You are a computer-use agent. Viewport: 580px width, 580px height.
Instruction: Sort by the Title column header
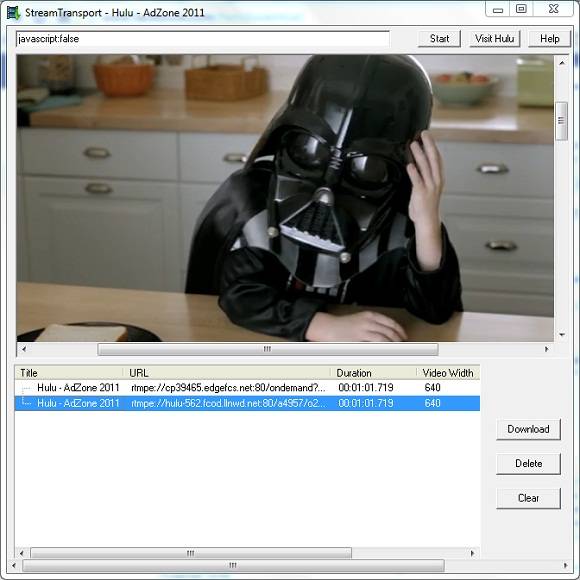point(69,373)
